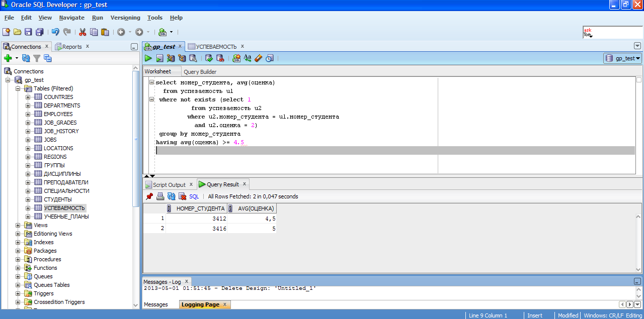
Task: Open the File menu
Action: click(9, 18)
